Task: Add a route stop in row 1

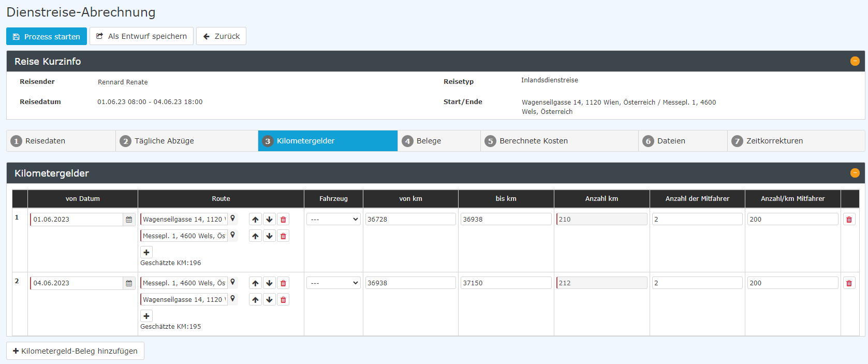Action: 146,252
